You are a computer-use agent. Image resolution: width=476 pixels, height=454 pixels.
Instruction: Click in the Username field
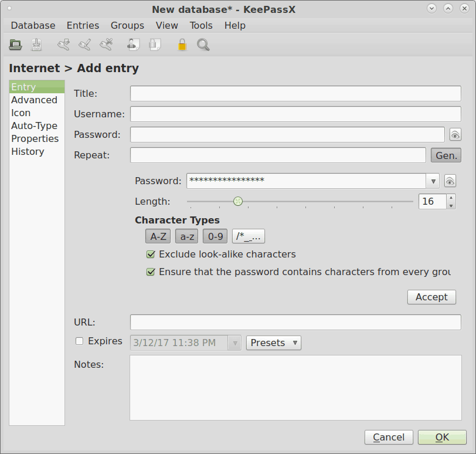(295, 114)
